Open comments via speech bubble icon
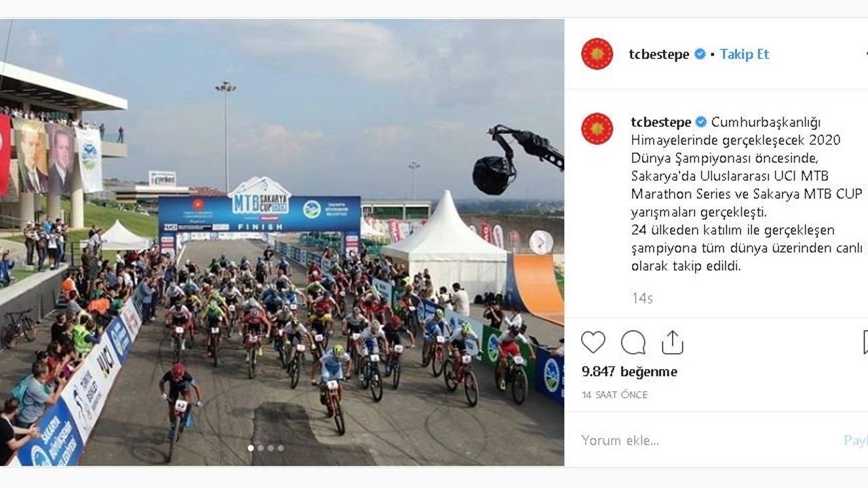The width and height of the screenshot is (868, 488). (633, 342)
